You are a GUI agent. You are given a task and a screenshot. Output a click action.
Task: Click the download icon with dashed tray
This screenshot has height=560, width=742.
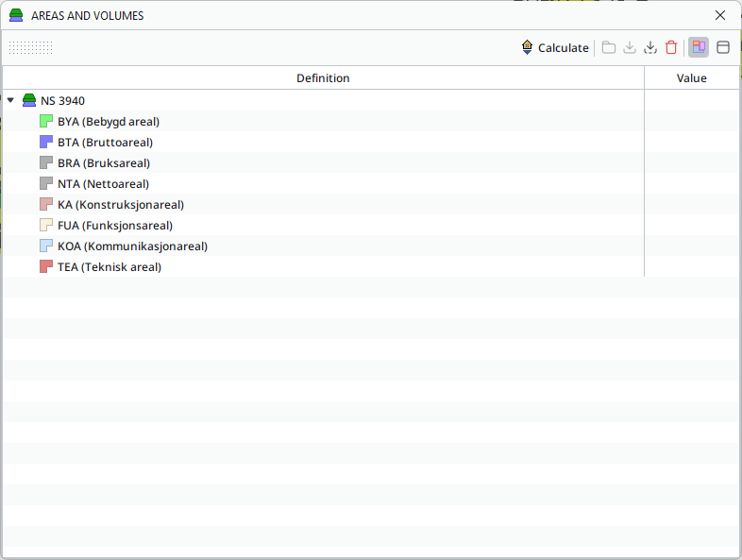coord(650,48)
